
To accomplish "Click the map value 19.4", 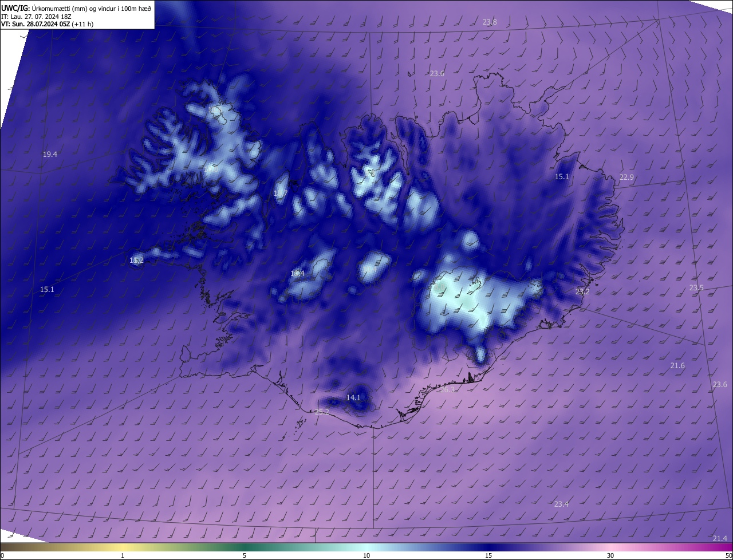I will (50, 155).
